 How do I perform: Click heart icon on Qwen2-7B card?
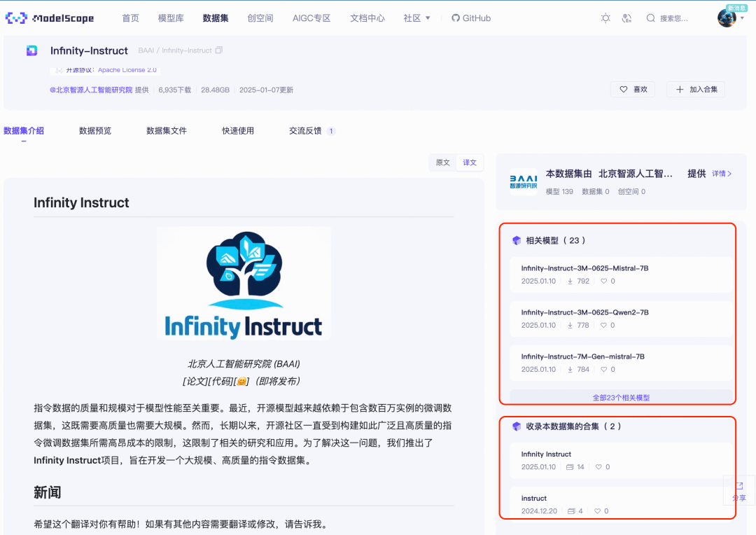603,325
